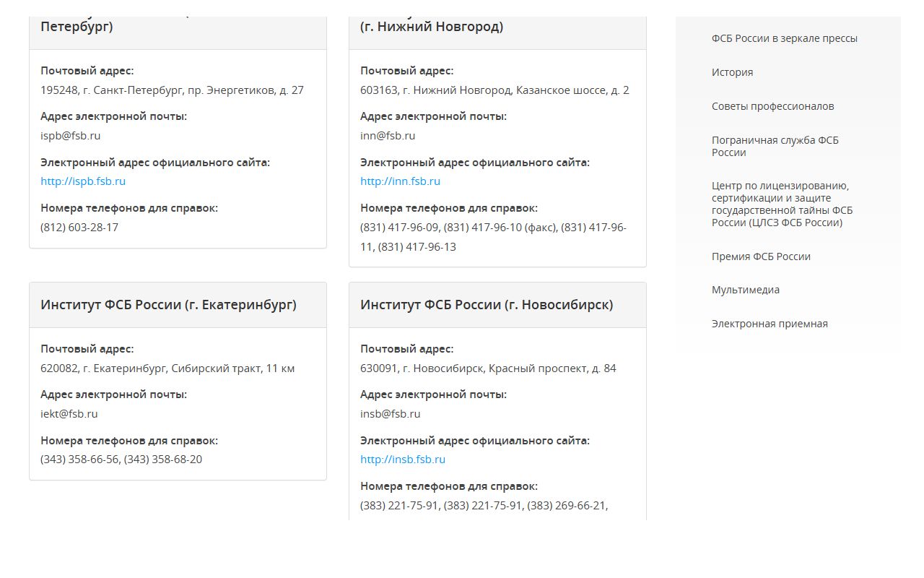Click the 'Институт ФСБ России (г. Новосибирск)' heading
924x578 pixels.
coord(487,305)
